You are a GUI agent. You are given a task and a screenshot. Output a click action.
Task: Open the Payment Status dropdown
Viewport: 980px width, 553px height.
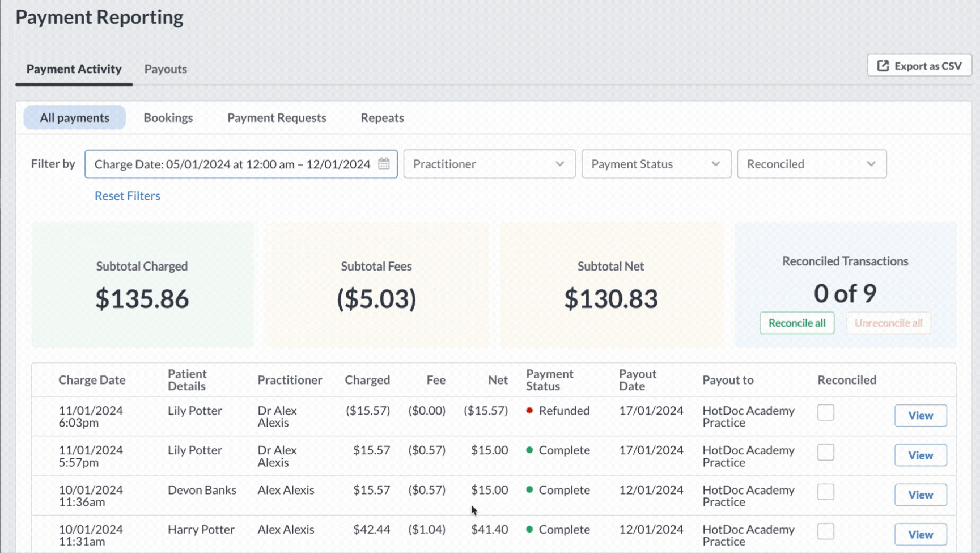pos(656,164)
